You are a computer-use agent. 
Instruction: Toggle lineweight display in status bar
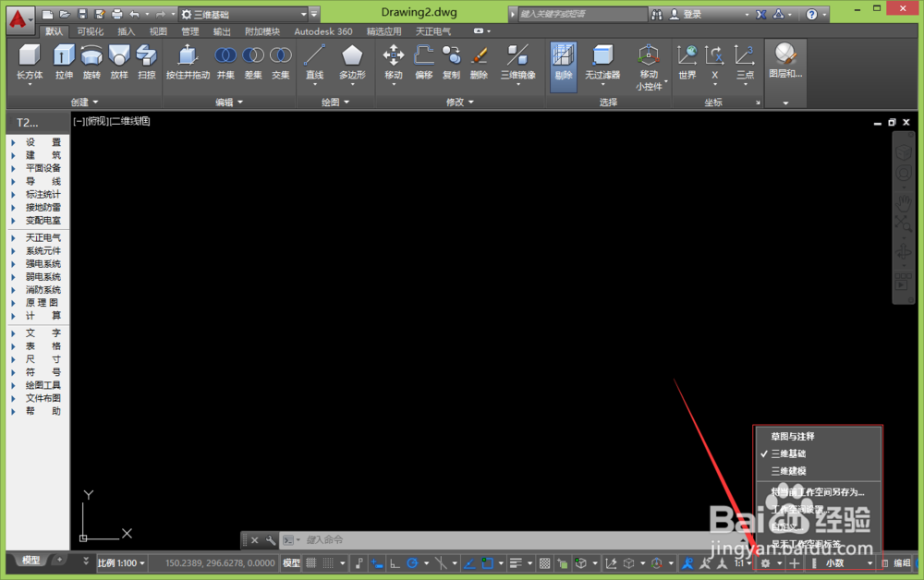[x=516, y=563]
